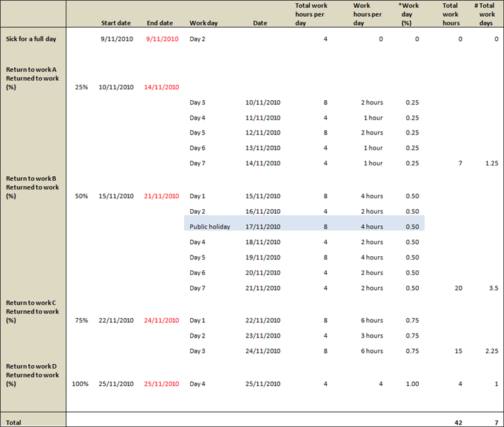Click the red end date 25/11/2010
The height and width of the screenshot is (427, 504).
click(161, 384)
